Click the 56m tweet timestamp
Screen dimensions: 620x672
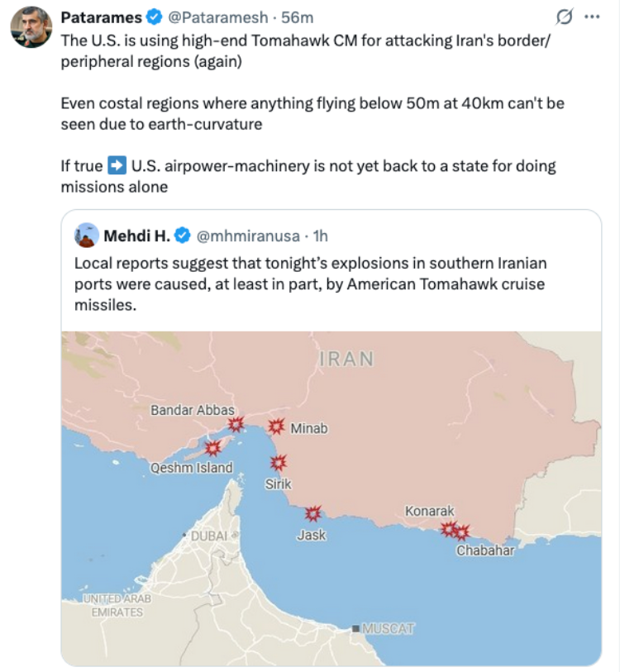click(x=297, y=17)
